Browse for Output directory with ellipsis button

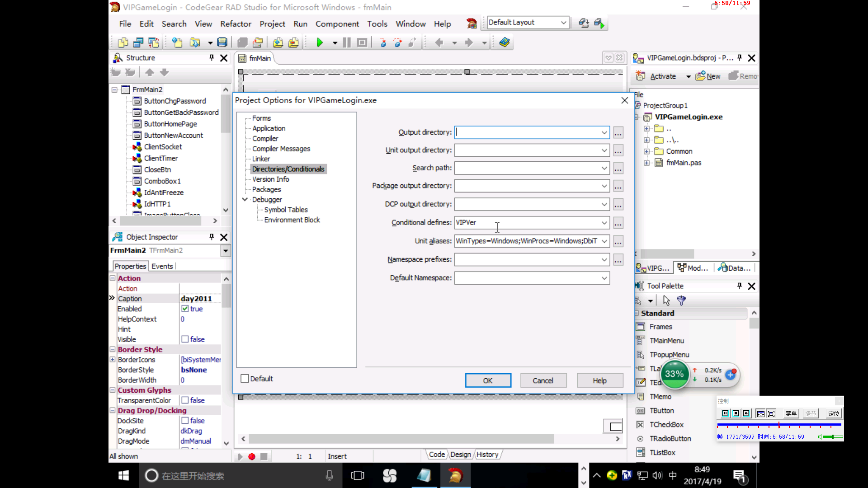tap(618, 133)
